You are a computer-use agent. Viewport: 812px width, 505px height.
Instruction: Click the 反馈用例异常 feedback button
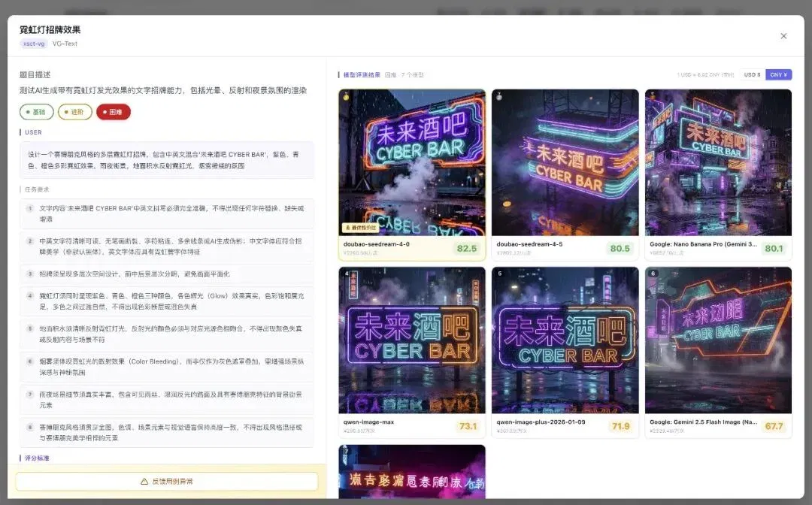(167, 481)
